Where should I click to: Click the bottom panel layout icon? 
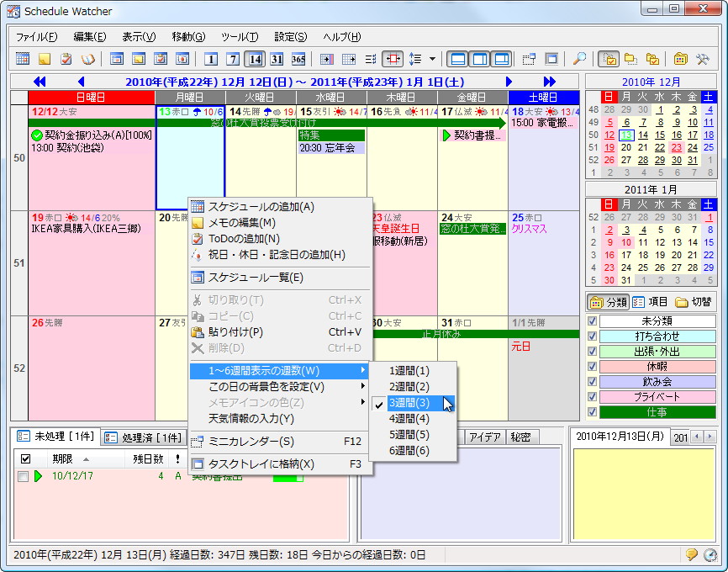click(x=458, y=59)
